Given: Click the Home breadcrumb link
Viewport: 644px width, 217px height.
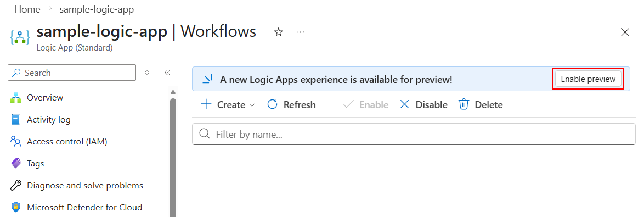Looking at the screenshot, I should pyautogui.click(x=27, y=9).
